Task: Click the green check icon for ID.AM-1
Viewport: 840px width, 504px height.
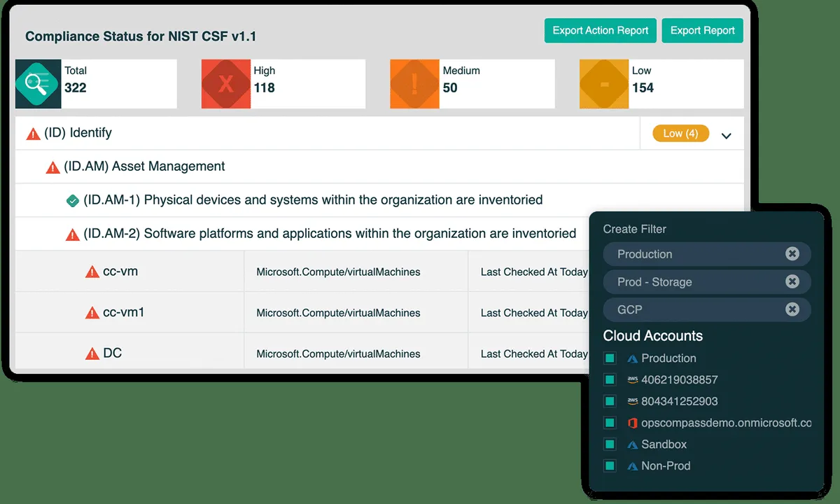Action: click(72, 201)
